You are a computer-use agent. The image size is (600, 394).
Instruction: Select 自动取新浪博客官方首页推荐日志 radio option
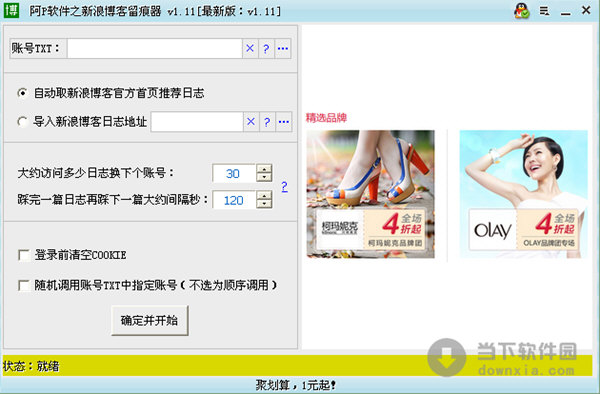(23, 93)
